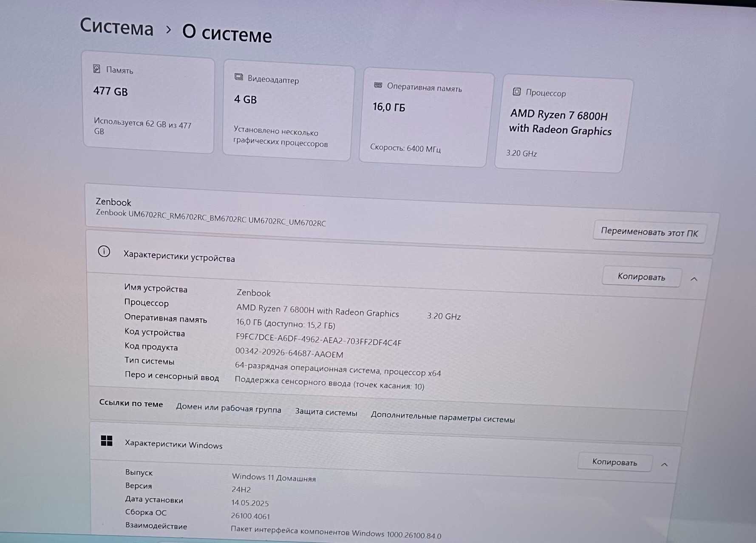The width and height of the screenshot is (756, 543).
Task: Click the Windows 11 Домашняя edition value
Action: click(x=274, y=478)
